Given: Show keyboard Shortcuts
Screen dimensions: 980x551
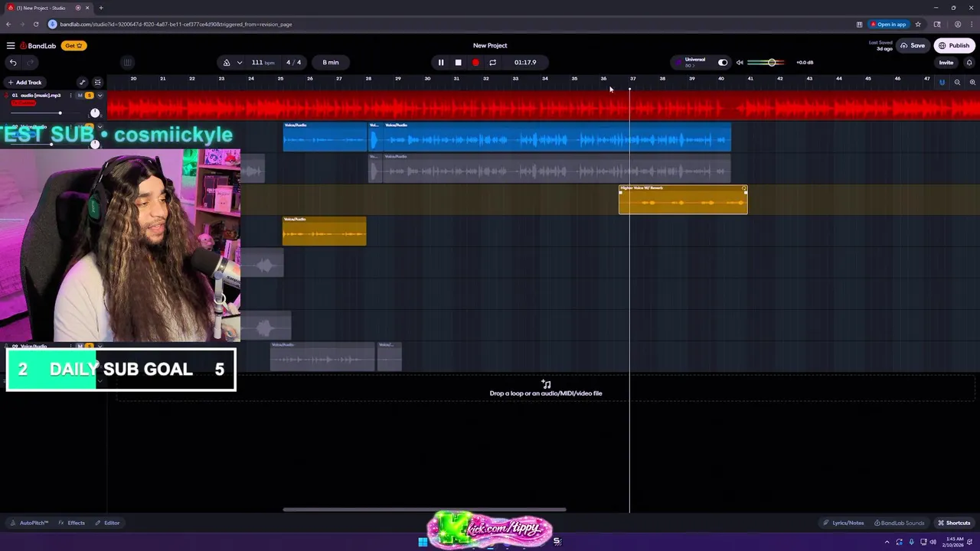Looking at the screenshot, I should [x=954, y=523].
